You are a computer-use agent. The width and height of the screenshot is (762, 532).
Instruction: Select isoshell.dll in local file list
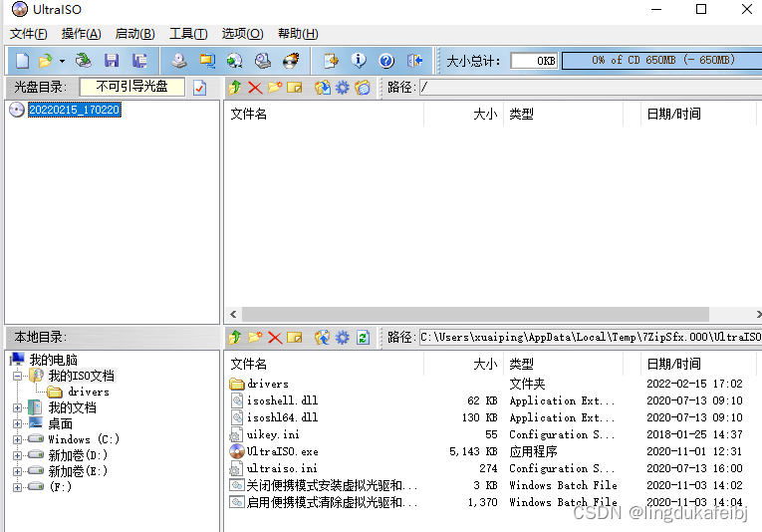pyautogui.click(x=282, y=400)
